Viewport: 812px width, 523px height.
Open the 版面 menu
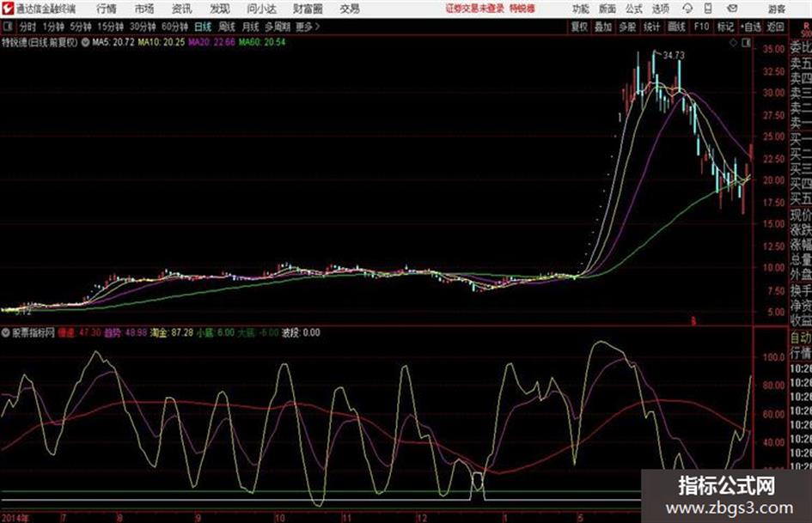607,9
